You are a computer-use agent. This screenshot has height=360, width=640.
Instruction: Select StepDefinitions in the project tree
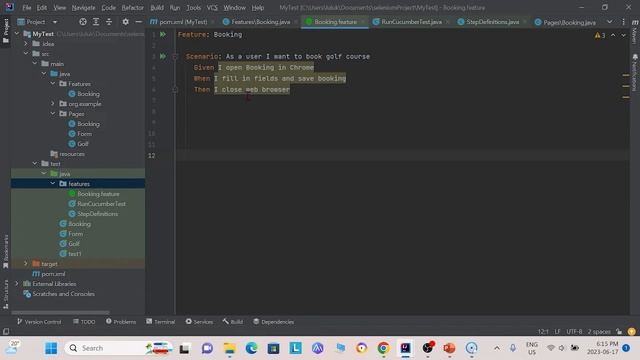97,213
